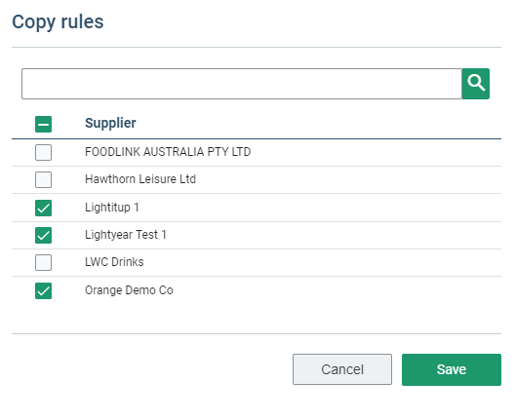Enable the LWC Drinks checkbox
Screen dimensions: 516x420
44,262
